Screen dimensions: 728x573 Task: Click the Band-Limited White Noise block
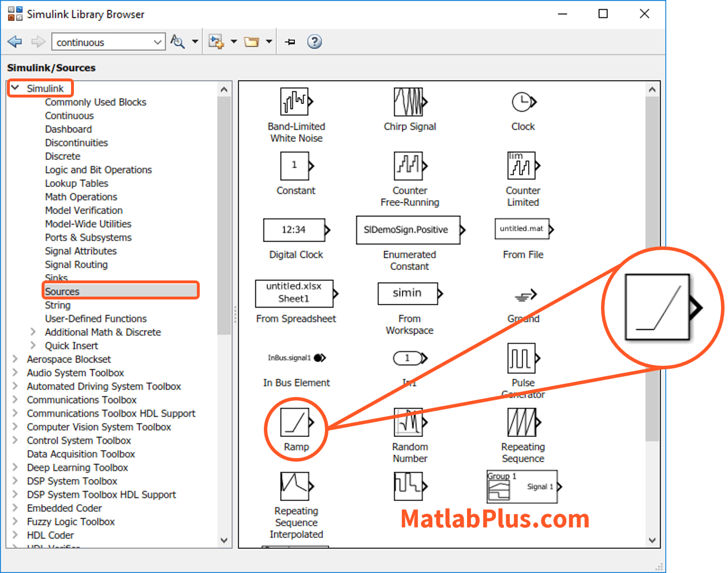tap(295, 102)
